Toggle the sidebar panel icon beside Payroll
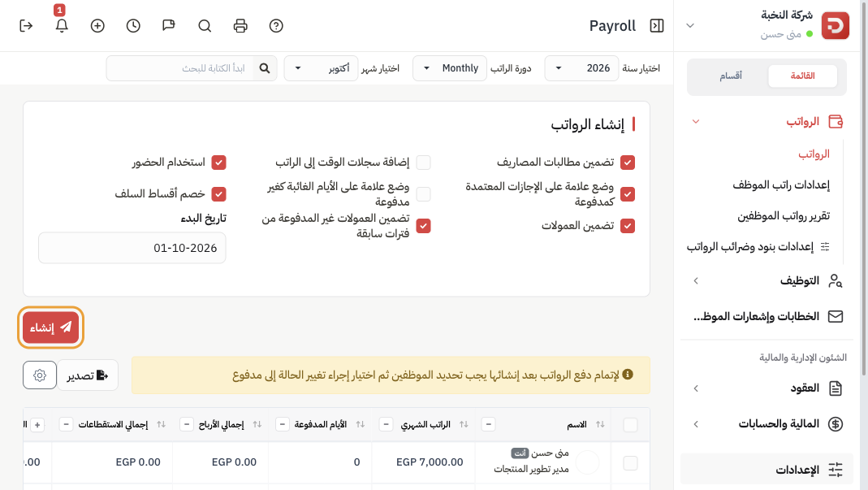This screenshot has width=868, height=490. tap(657, 26)
